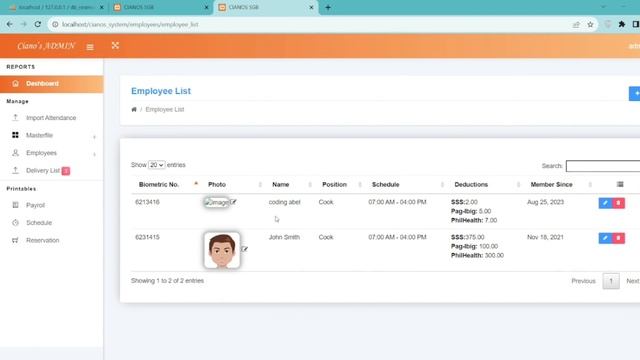Edit employee coding abel
Screen dimensions: 640x360
(605, 203)
